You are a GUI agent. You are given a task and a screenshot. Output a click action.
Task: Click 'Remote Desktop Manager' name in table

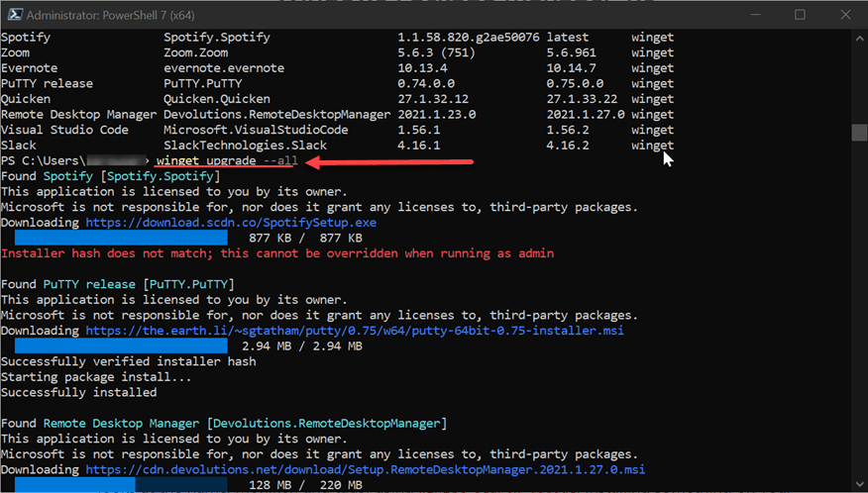pyautogui.click(x=78, y=115)
